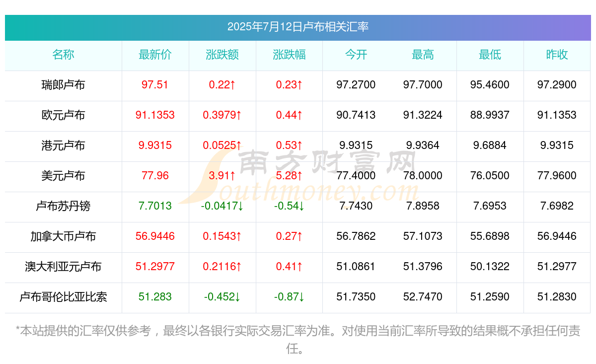Select latest price 91.1353 in red
The image size is (596, 364).
pyautogui.click(x=155, y=115)
